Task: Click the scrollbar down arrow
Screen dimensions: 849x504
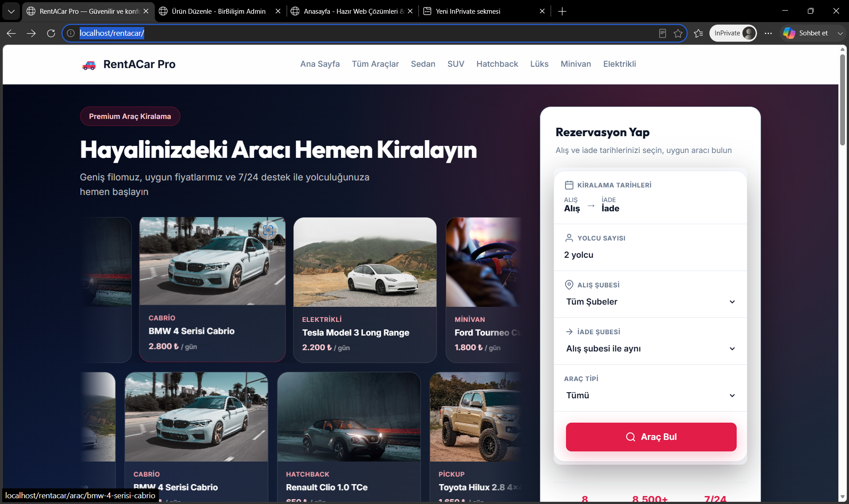Action: coord(842,496)
